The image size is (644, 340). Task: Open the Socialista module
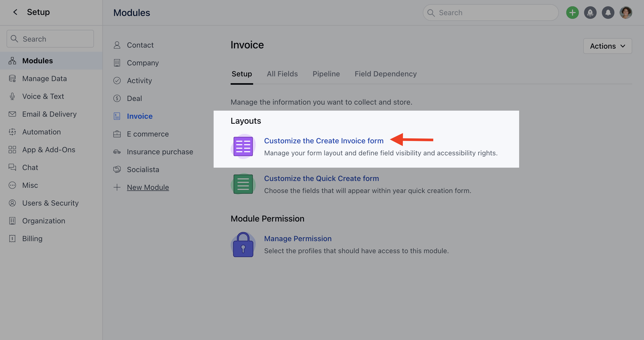[x=143, y=169]
